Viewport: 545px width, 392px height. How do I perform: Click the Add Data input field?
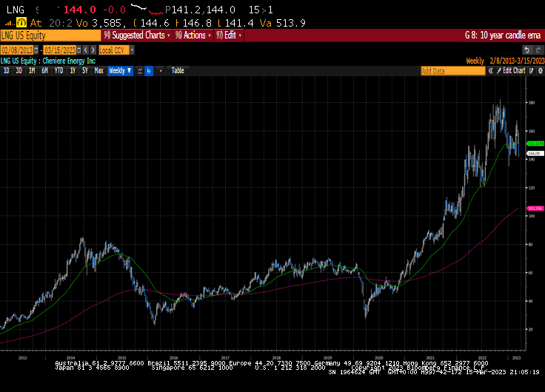click(x=453, y=71)
